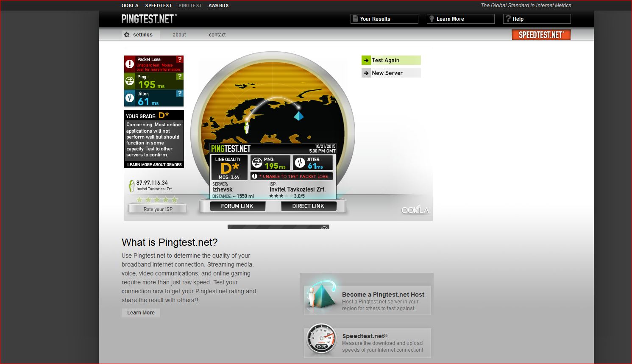Click the LINE QUALITY D* grade box
Viewport: 632px width, 364px height.
tap(229, 167)
